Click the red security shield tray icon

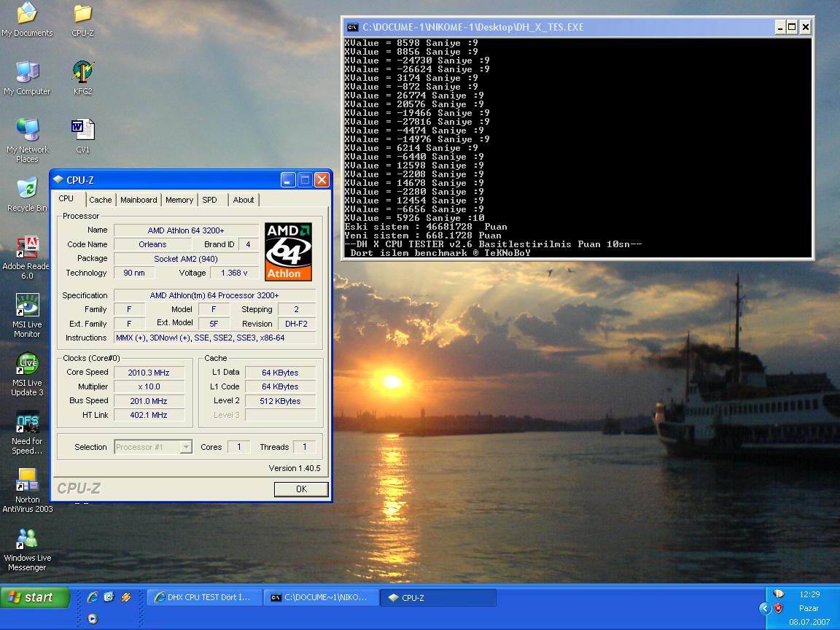tap(779, 608)
